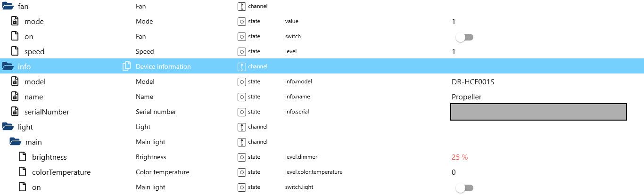The height and width of the screenshot is (195, 644).
Task: Collapse the main subfolder under light
Action: coord(15,142)
